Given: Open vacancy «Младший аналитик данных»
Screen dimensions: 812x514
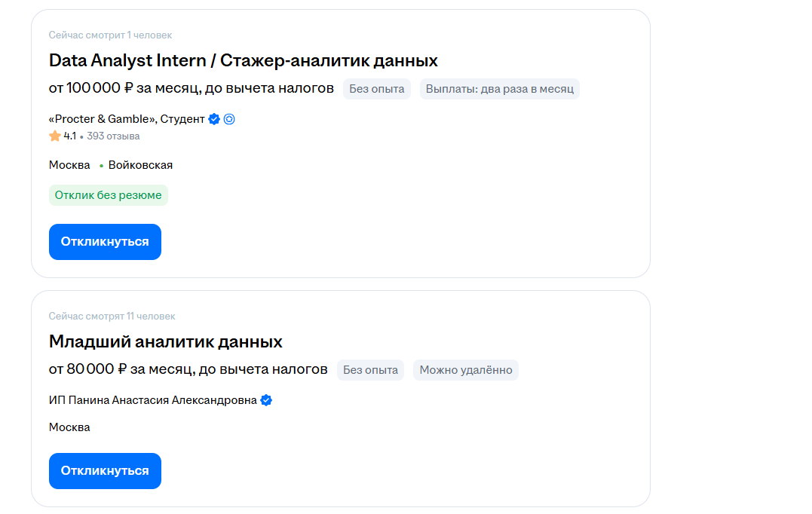Looking at the screenshot, I should (x=165, y=341).
